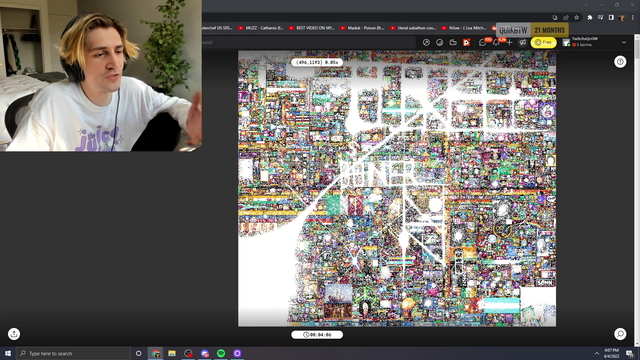Open the Chrome profile avatar
The width and height of the screenshot is (640, 360).
pos(622,18)
